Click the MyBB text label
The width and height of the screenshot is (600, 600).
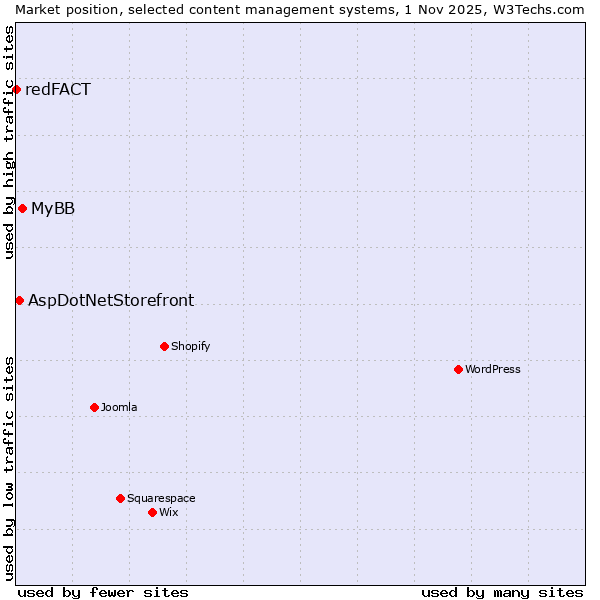[53, 208]
